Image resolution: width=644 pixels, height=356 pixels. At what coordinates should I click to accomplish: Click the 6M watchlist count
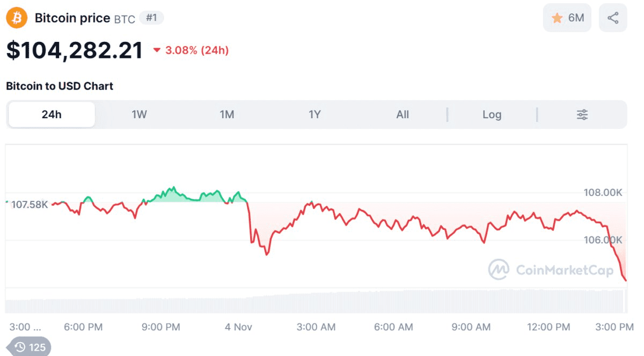coord(576,18)
